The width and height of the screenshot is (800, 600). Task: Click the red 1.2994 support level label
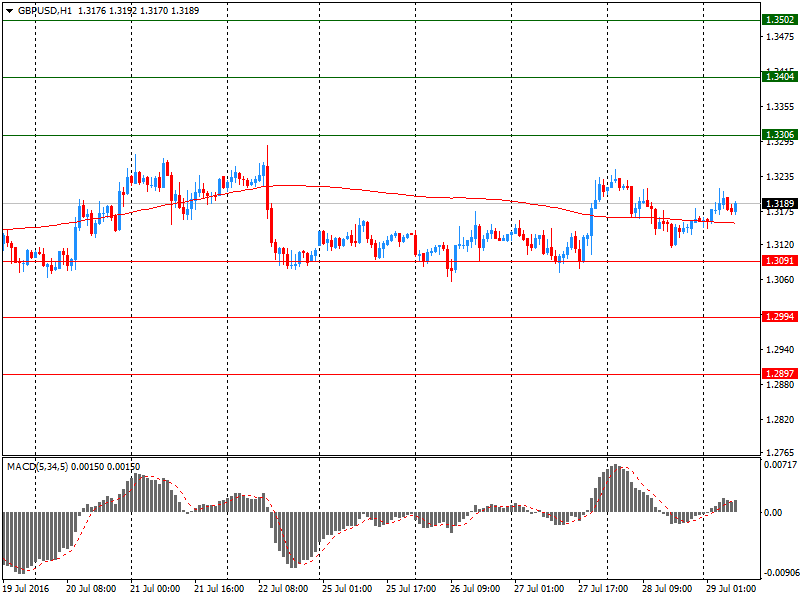pyautogui.click(x=780, y=317)
